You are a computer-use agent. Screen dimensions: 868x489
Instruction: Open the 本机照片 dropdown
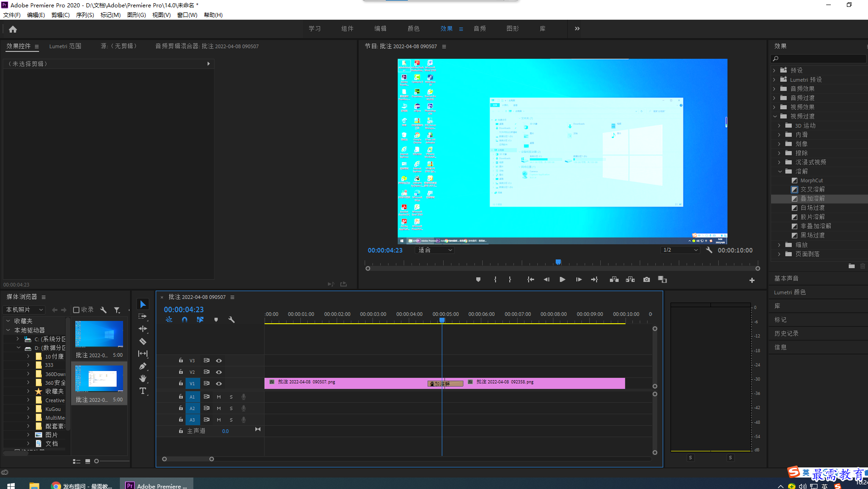pyautogui.click(x=24, y=310)
